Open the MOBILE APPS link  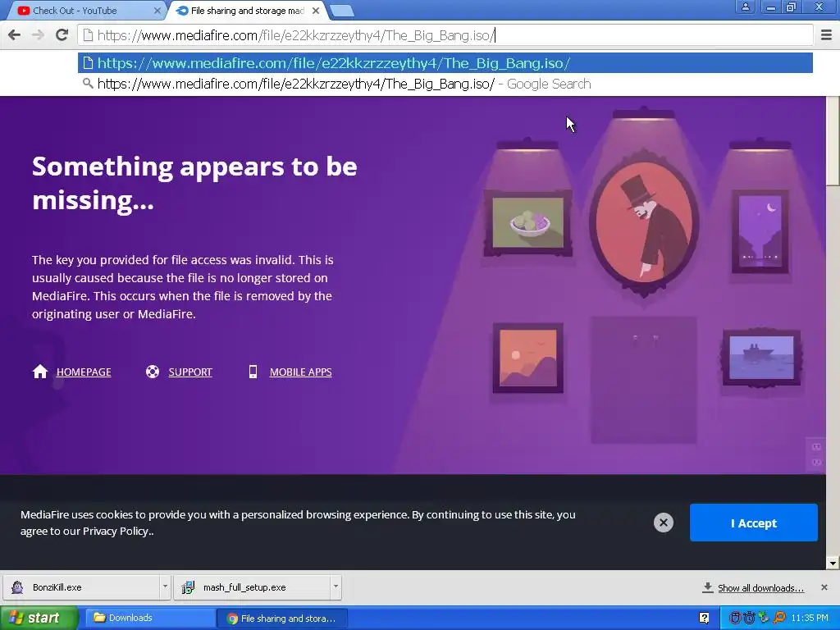[x=300, y=372]
